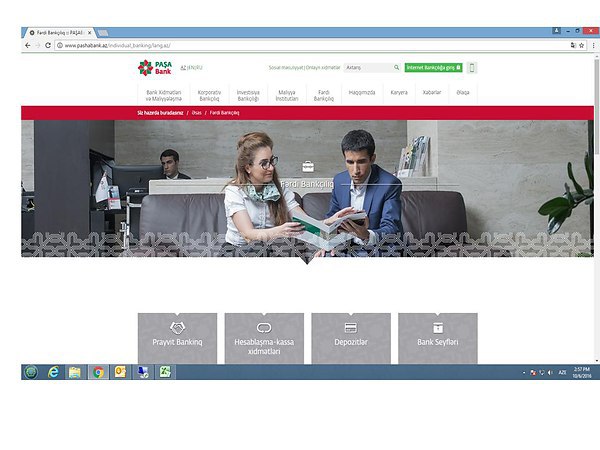Click Internet Bankçılığa giriş button
The height and width of the screenshot is (450, 600).
433,68
